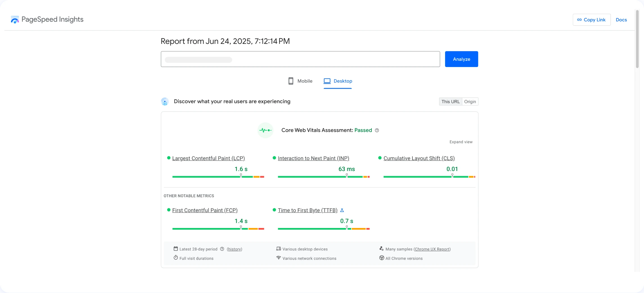Image resolution: width=644 pixels, height=293 pixels.
Task: Open Largest Contentful Paint (LCP) link
Action: [208, 158]
